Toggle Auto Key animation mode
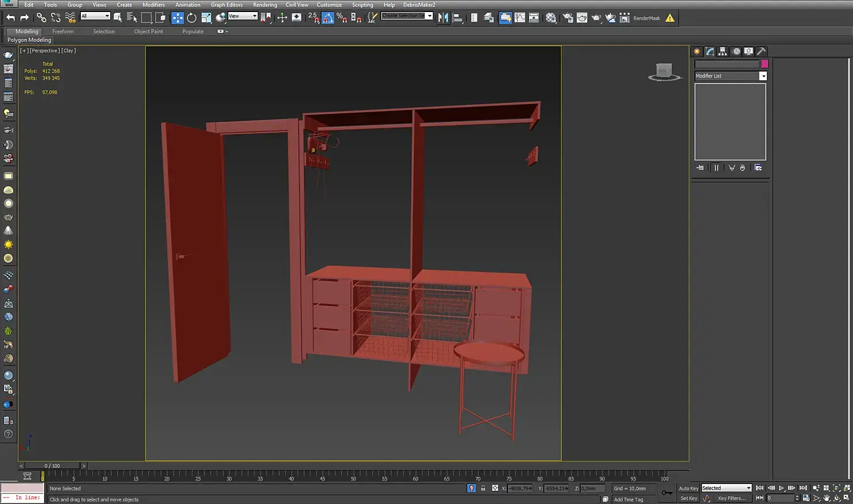Viewport: 853px width, 504px height. [x=688, y=489]
